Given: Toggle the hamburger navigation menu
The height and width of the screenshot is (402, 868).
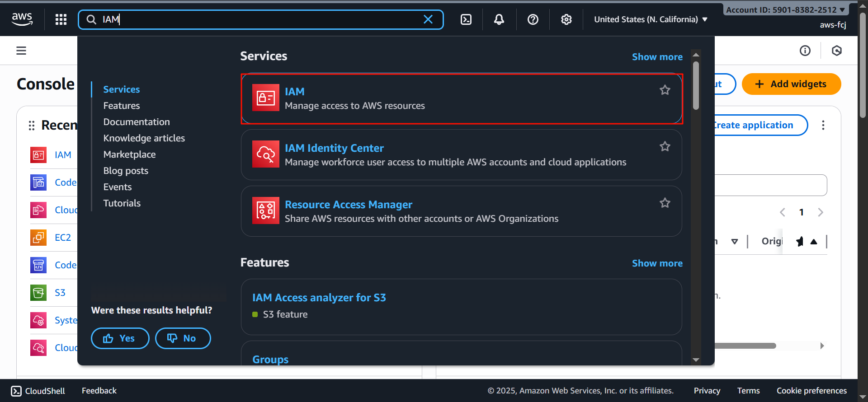Looking at the screenshot, I should [x=21, y=51].
